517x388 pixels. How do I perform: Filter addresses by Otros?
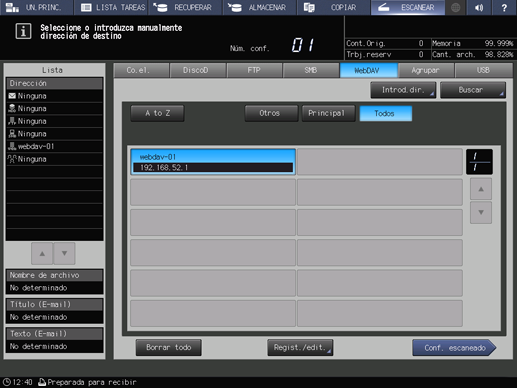coord(271,113)
